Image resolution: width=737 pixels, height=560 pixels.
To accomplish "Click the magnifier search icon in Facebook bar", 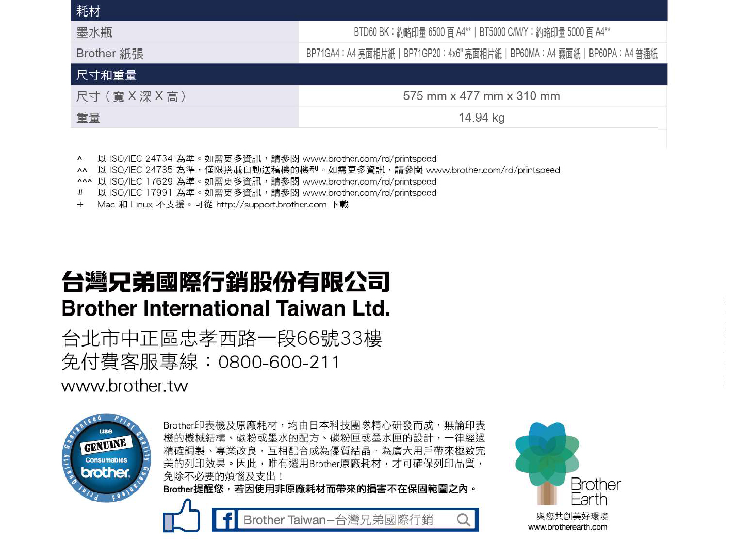I will tap(464, 520).
